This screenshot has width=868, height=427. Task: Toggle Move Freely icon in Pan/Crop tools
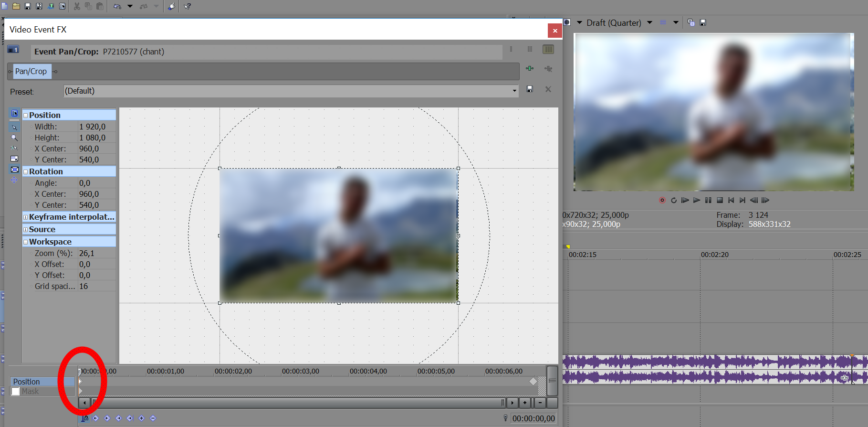tap(14, 180)
